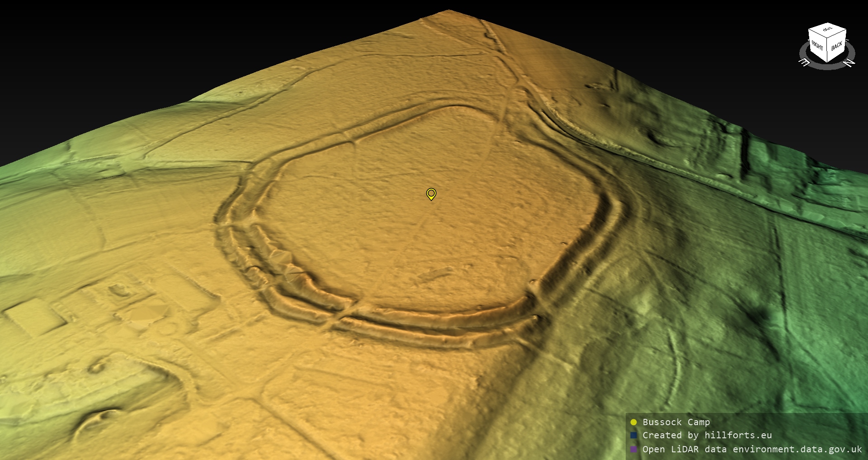Click the N compass direction marker

[x=849, y=62]
